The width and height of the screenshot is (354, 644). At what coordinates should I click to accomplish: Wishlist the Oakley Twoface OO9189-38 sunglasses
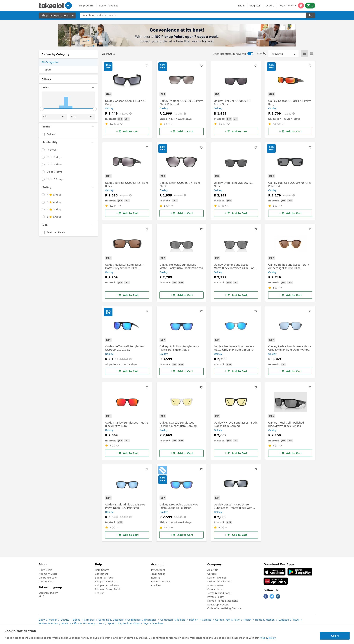click(201, 66)
